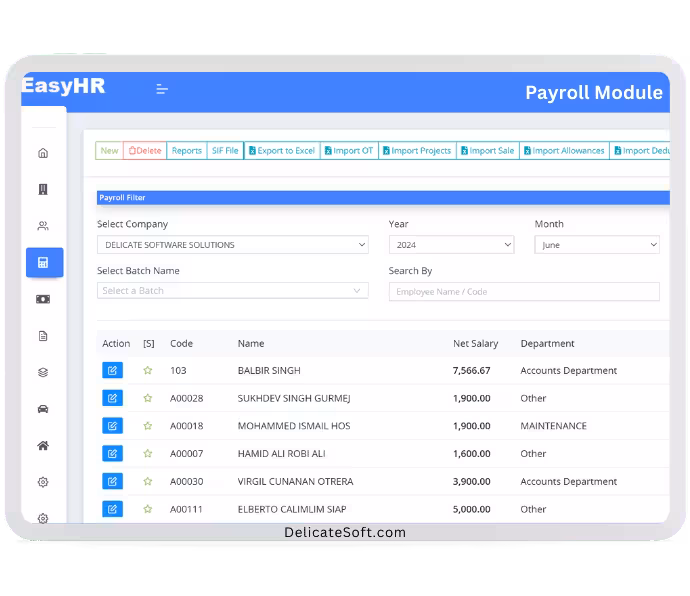Open the Year dropdown showing 2024
Image resolution: width=690 pixels, height=596 pixels.
click(x=451, y=245)
